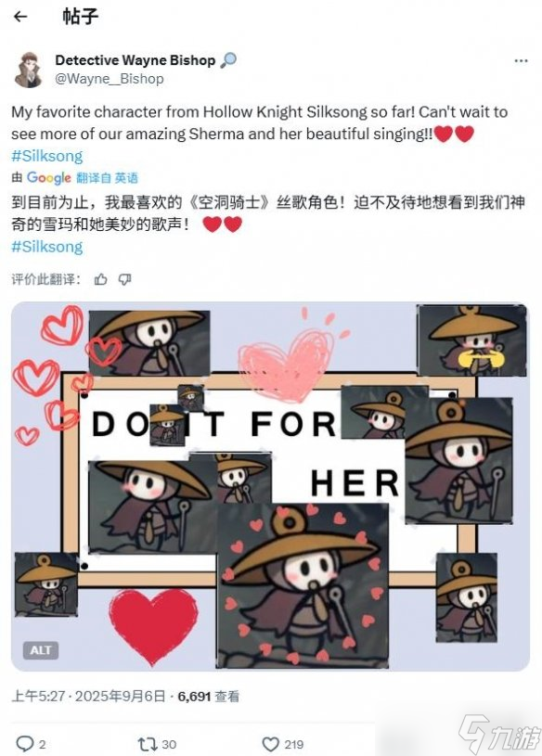Viewport: 542px width, 756px height.
Task: Click the 帖子 page heading
Action: (x=80, y=17)
